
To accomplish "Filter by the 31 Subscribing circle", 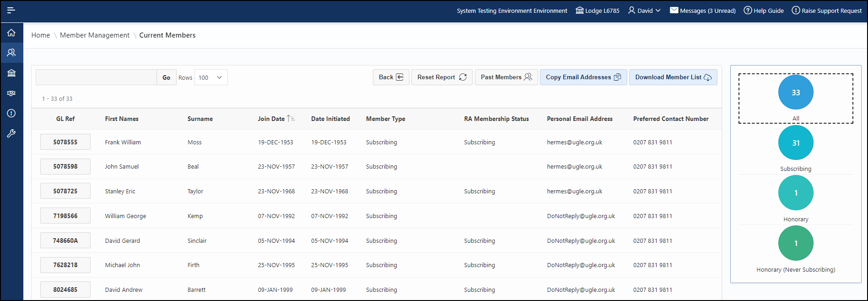I will pyautogui.click(x=795, y=143).
